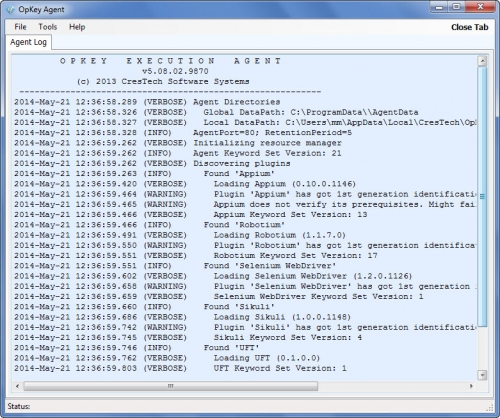Click the vertical scrollbar up arrow

click(x=482, y=61)
